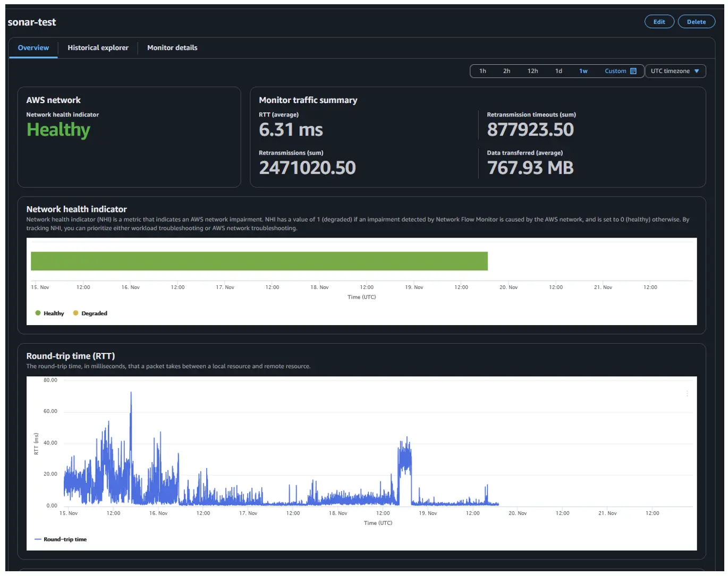
Task: Open the Monitor details tab
Action: coord(172,48)
